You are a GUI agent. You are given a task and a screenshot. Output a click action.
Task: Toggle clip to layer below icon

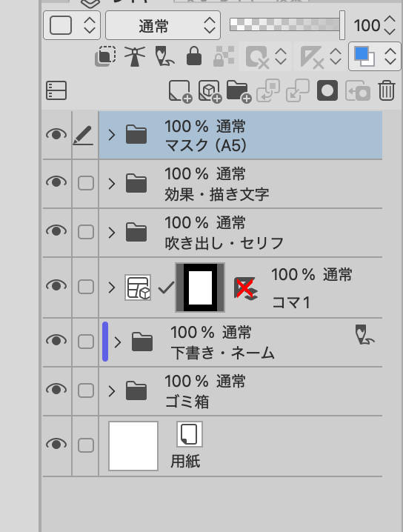tap(105, 56)
